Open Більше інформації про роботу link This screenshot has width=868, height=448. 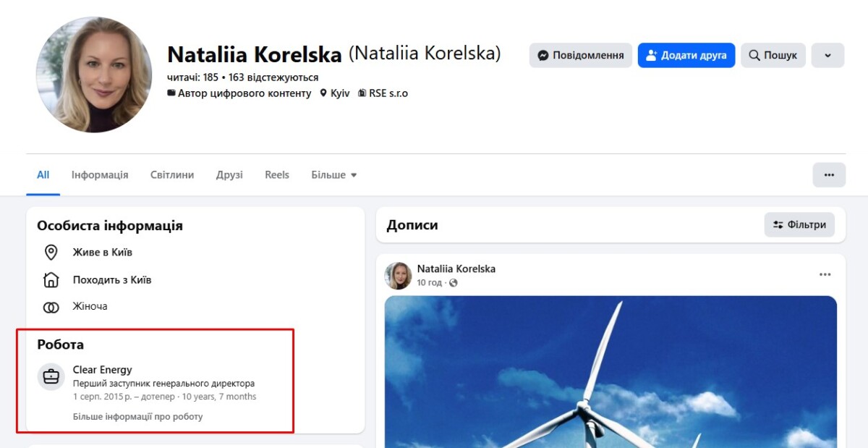[137, 417]
